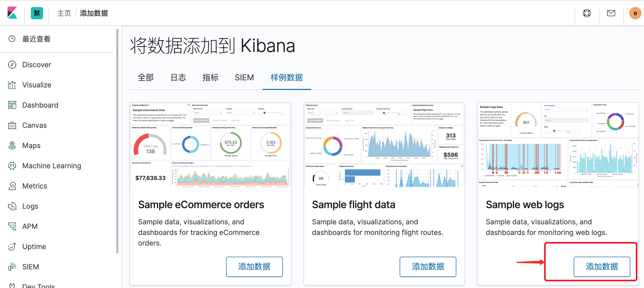Add data for Sample eCommerce orders
The height and width of the screenshot is (288, 644).
(x=254, y=267)
